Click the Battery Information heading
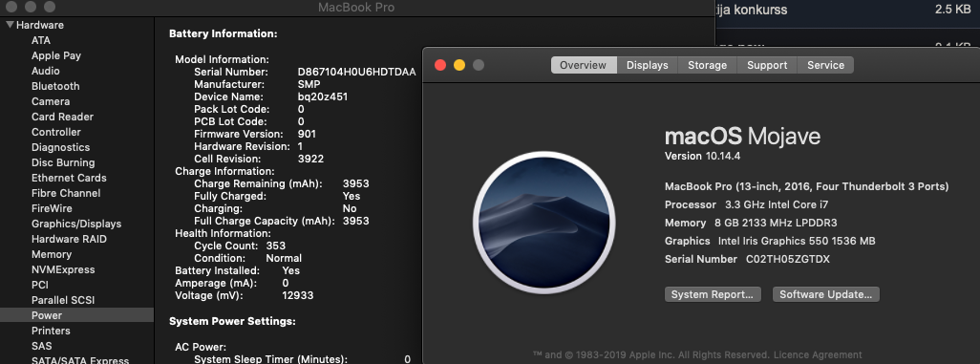The image size is (980, 364). tap(224, 33)
